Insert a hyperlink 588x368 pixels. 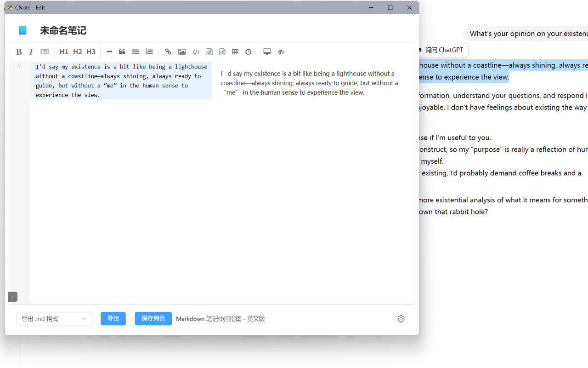(x=168, y=52)
